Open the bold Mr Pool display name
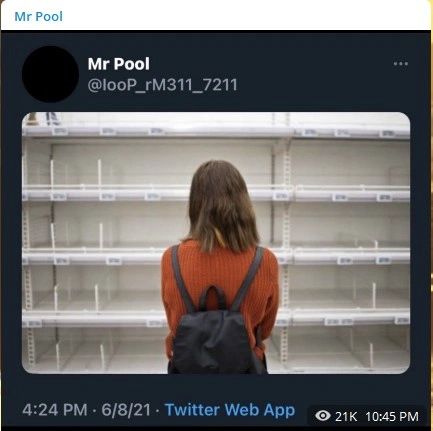The width and height of the screenshot is (433, 431). coord(119,64)
